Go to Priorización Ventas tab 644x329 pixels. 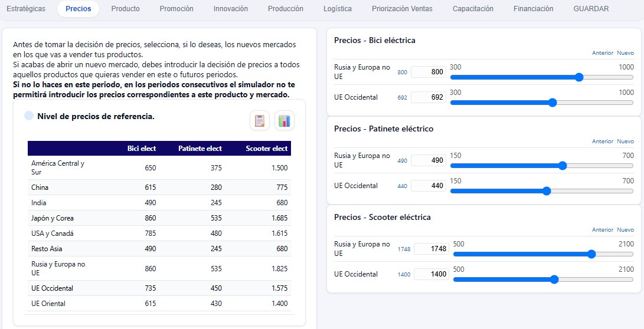pos(402,9)
